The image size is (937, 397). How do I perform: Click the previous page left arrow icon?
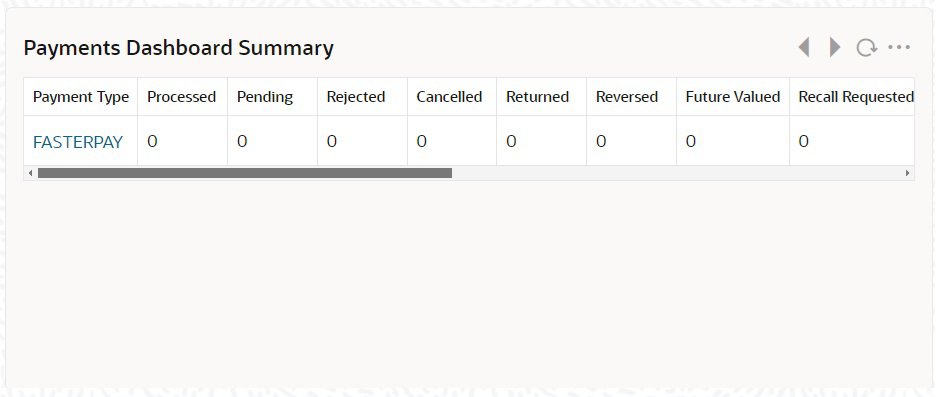click(x=804, y=47)
